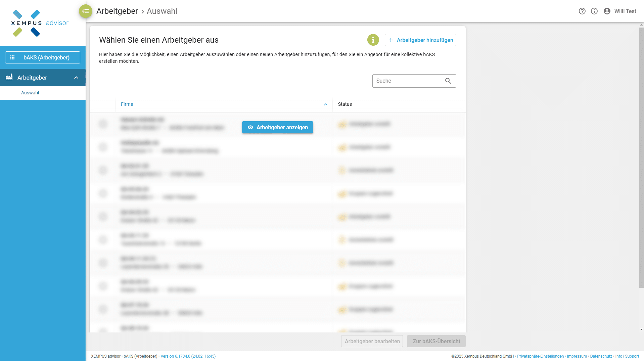The image size is (644, 361).
Task: Click Arbeitgeber hinzufügen button
Action: point(420,40)
